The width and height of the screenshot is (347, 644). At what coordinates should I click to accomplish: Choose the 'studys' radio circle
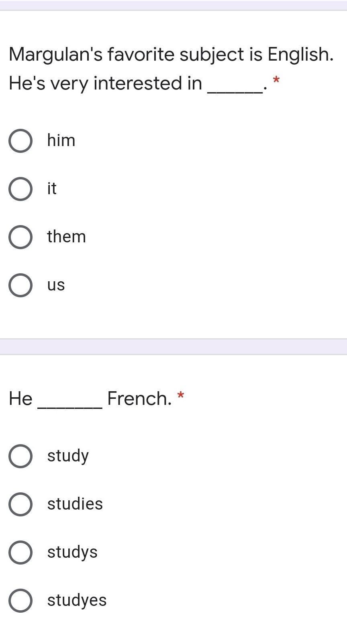20,553
